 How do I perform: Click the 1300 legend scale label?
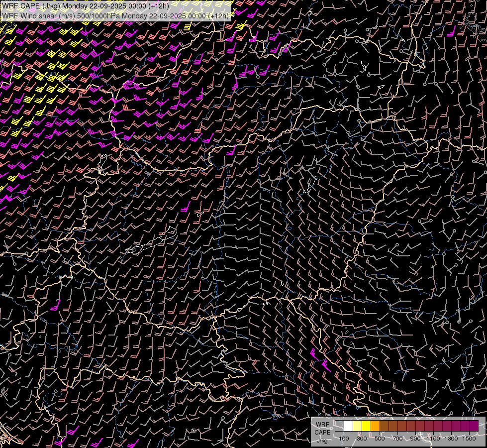coord(451,439)
